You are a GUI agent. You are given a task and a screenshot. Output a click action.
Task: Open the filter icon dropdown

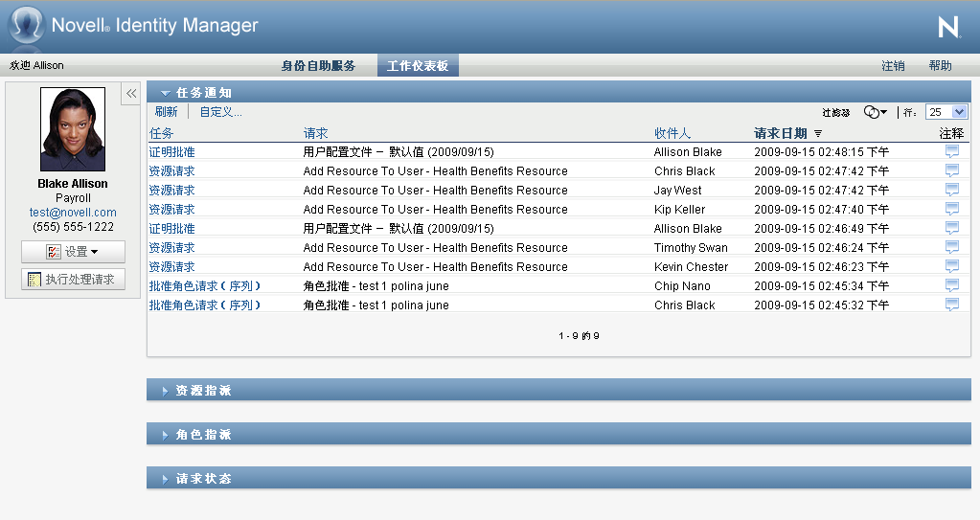tap(875, 112)
